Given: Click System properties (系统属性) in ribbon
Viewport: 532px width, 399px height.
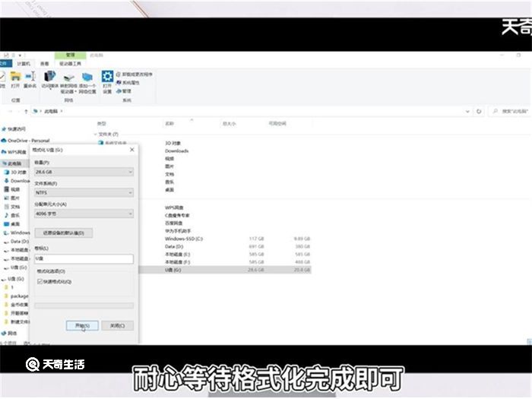Looking at the screenshot, I should coord(128,82).
